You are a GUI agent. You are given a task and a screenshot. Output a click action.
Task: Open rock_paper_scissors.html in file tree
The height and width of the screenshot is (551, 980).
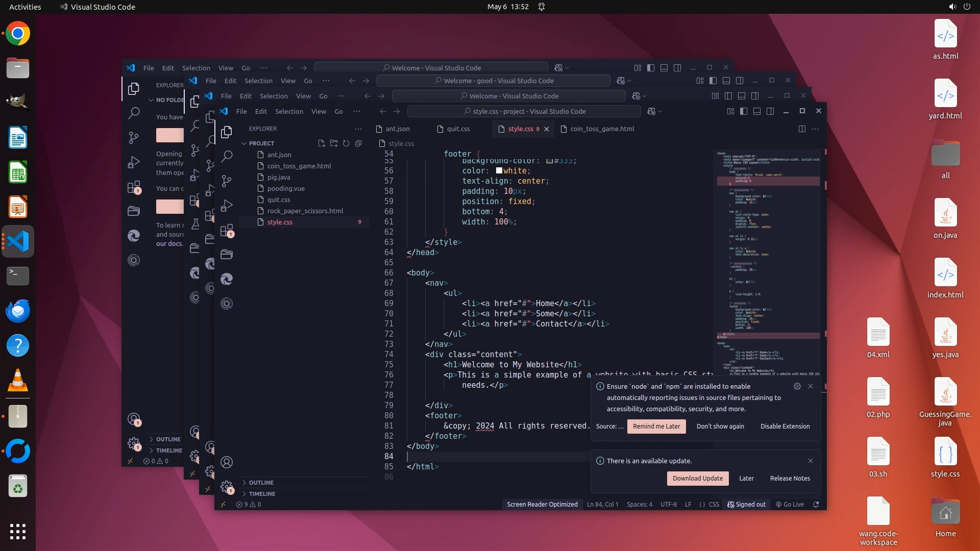tap(305, 211)
